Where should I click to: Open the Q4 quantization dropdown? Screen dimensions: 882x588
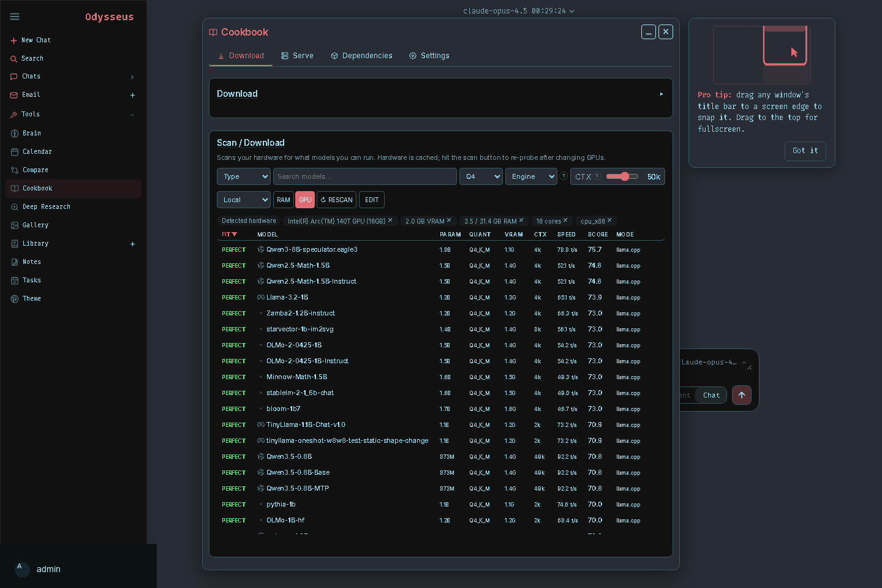(481, 176)
